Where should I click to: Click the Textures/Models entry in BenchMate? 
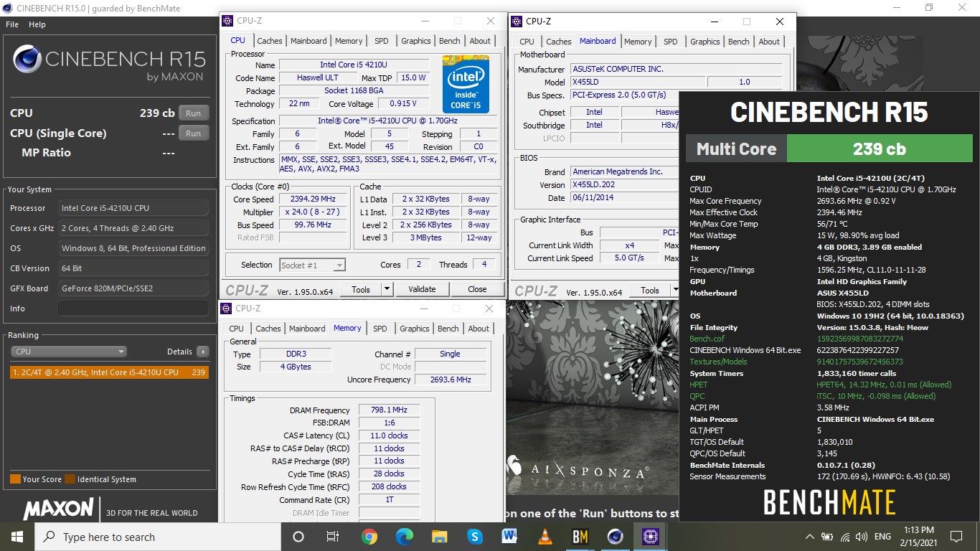(x=718, y=362)
